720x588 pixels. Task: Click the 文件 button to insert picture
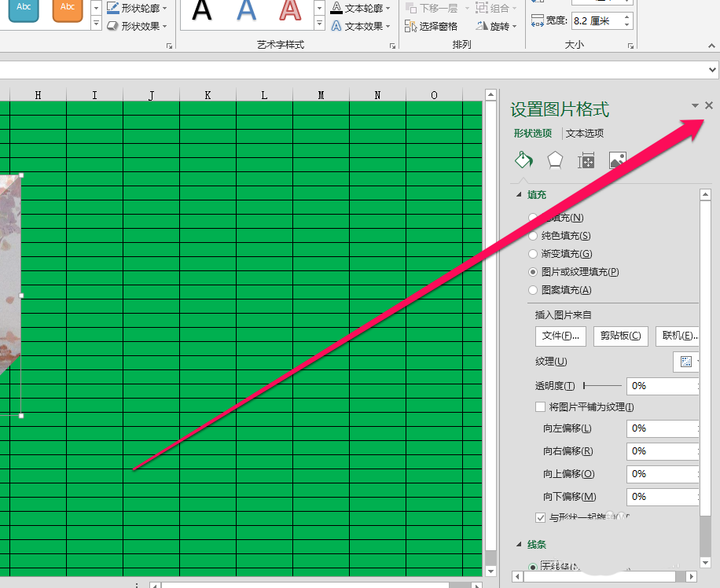click(x=560, y=336)
